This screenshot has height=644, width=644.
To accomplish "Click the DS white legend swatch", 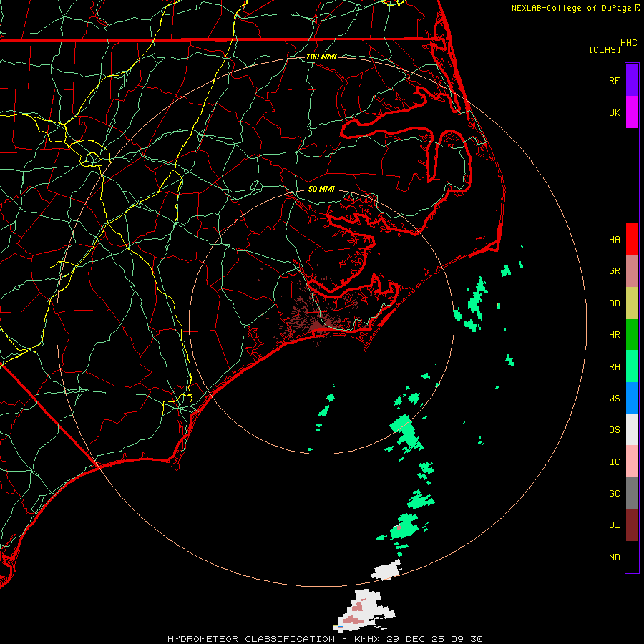I will [632, 429].
